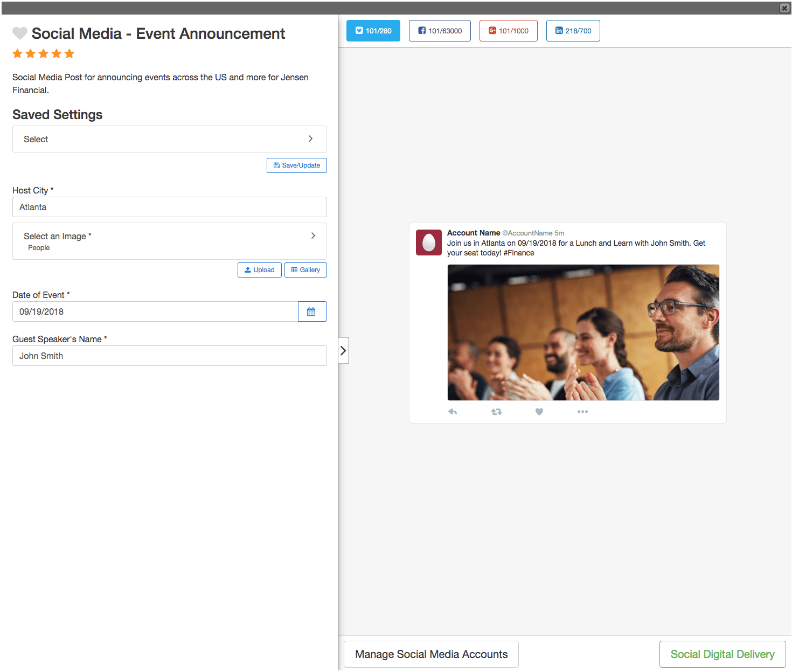Click the egg avatar of Account Name
The height and width of the screenshot is (672, 792).
point(429,242)
